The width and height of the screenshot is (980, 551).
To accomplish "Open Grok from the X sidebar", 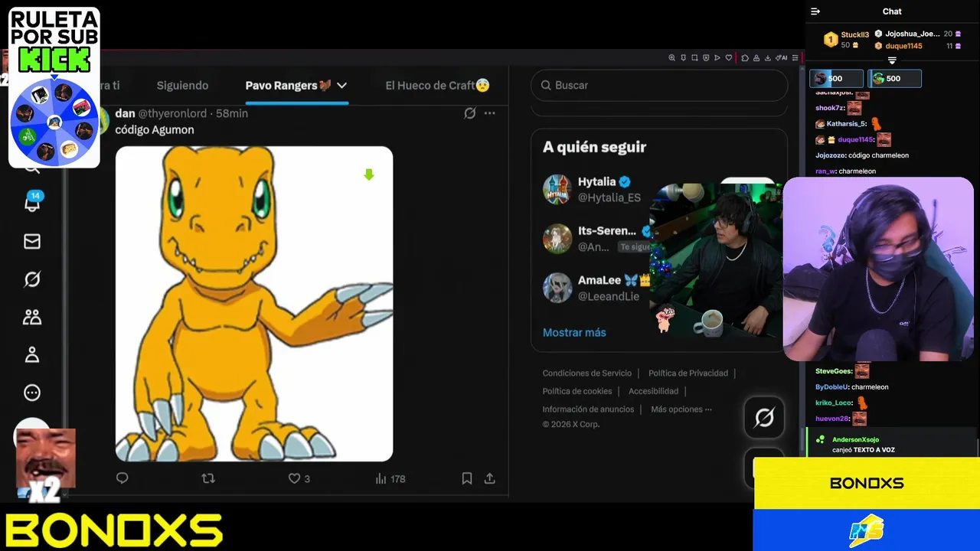I will tap(32, 279).
